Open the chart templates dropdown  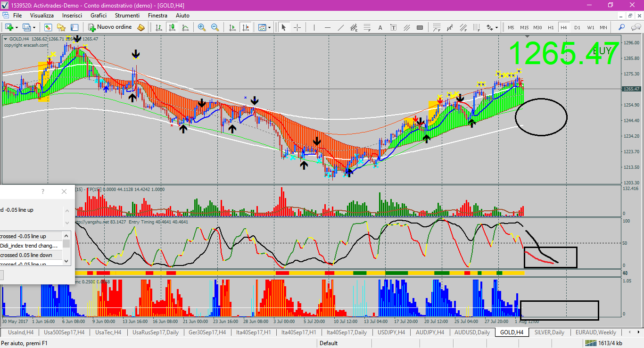[264, 27]
